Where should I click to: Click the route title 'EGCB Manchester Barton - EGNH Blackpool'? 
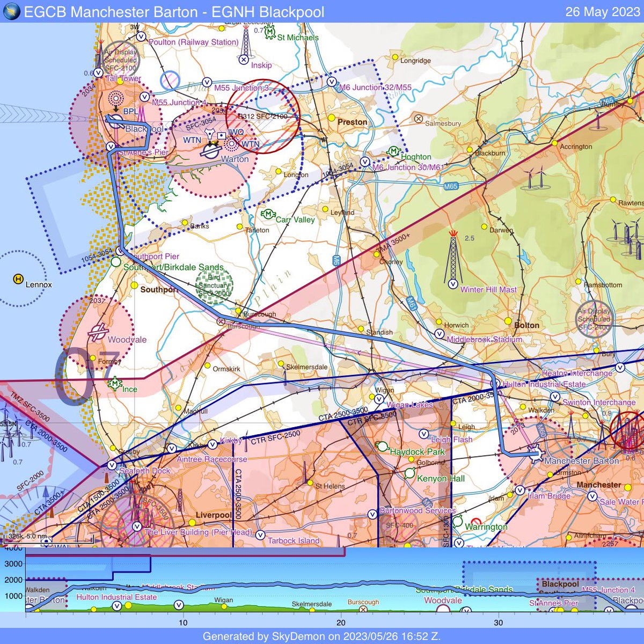(174, 12)
